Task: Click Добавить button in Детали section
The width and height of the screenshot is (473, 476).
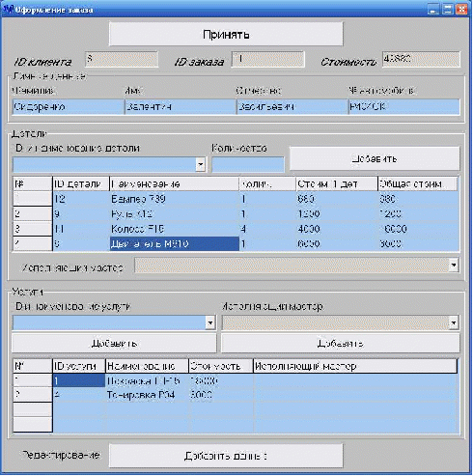Action: point(375,158)
